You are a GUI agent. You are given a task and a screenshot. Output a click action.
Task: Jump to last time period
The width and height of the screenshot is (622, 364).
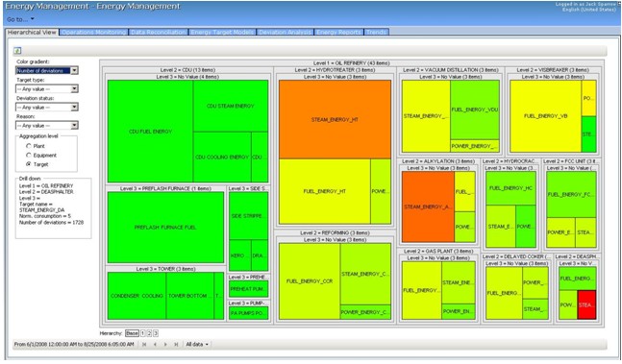click(176, 344)
